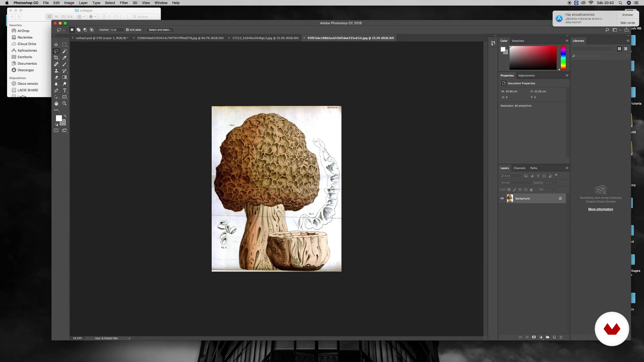Create a new group folder in Layers
The height and width of the screenshot is (362, 644).
(x=547, y=337)
